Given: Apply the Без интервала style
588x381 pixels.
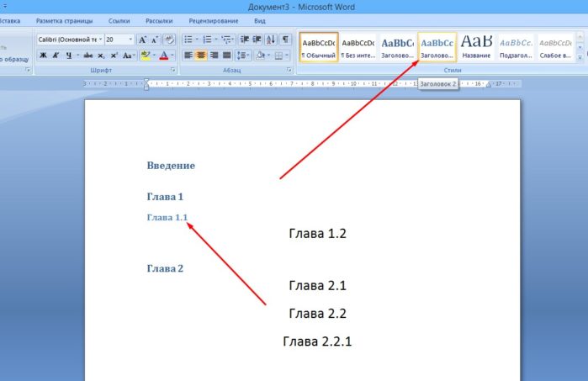Looking at the screenshot, I should point(358,47).
